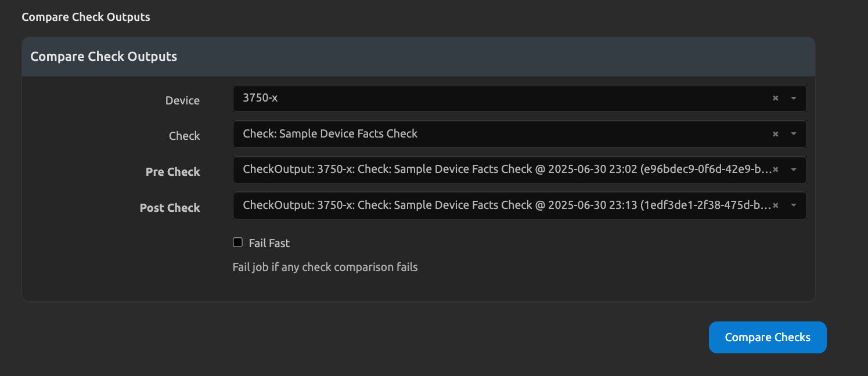This screenshot has height=376, width=868.
Task: Click the bold Pre Check label
Action: (172, 172)
